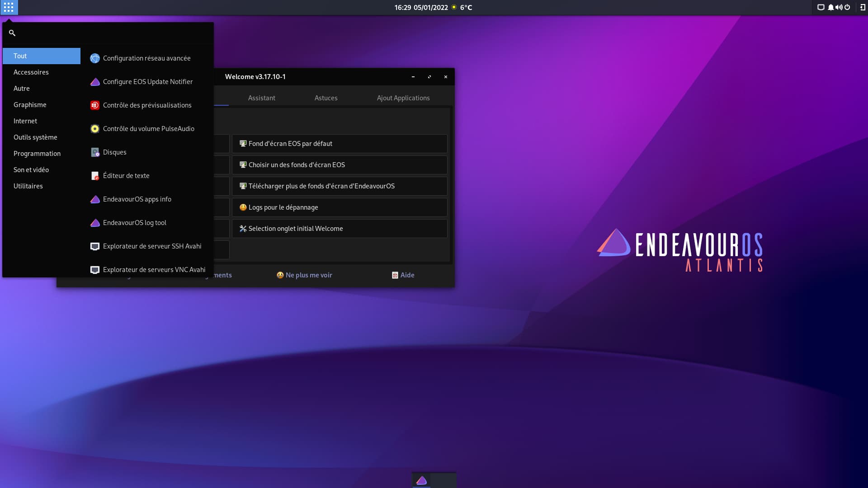This screenshot has width=868, height=488.
Task: Click the EndeavourOS log tool icon
Action: (95, 223)
